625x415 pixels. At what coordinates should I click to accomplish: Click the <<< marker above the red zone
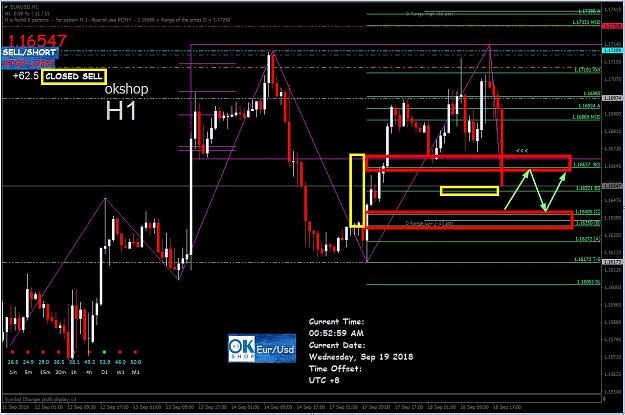coord(522,151)
